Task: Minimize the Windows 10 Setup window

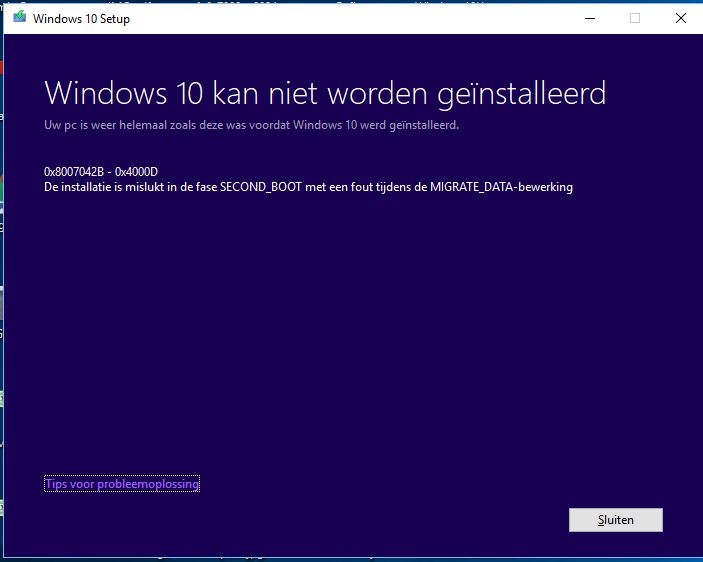Action: click(590, 18)
